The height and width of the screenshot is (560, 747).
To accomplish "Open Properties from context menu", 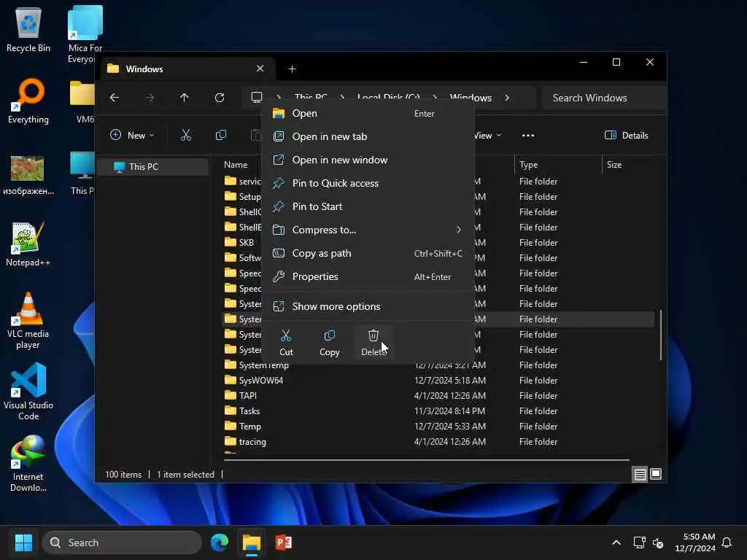I will point(368,276).
